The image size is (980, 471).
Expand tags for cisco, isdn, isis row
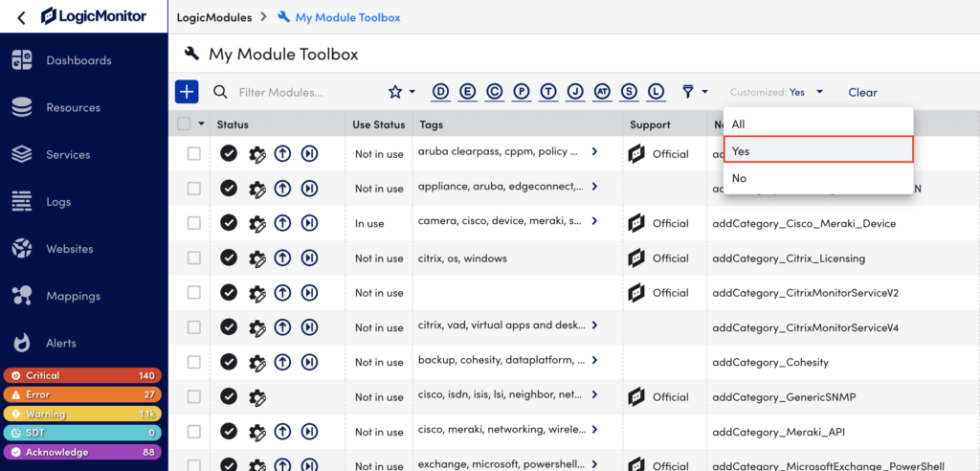(594, 394)
